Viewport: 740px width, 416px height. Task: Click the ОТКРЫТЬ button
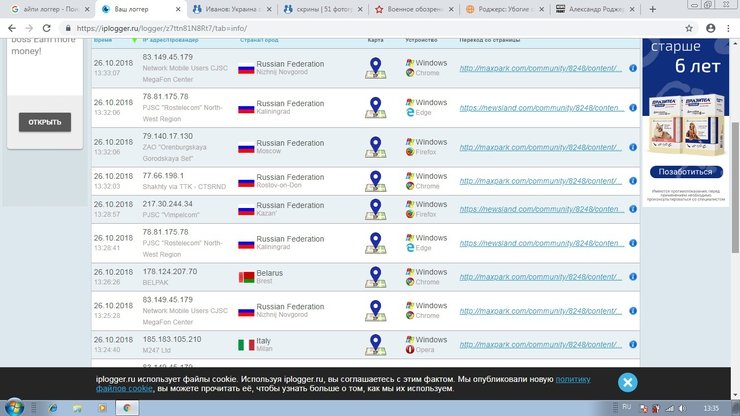44,122
